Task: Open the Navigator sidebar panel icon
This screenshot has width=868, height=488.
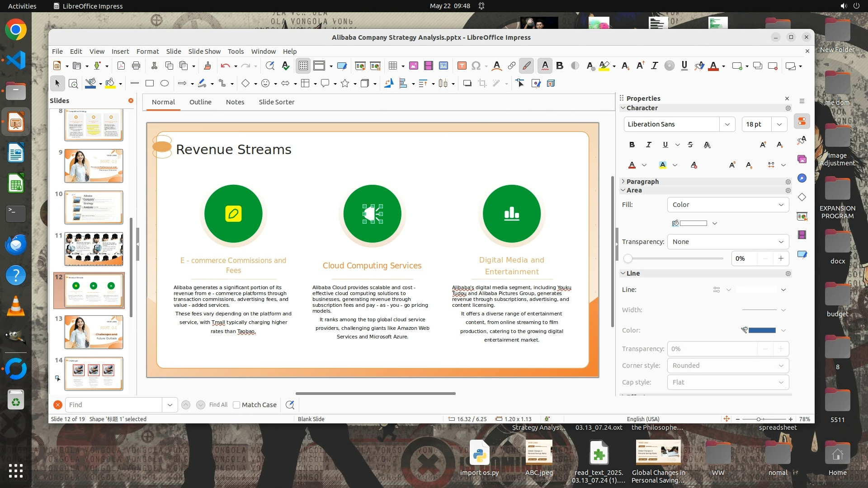Action: 802,178
